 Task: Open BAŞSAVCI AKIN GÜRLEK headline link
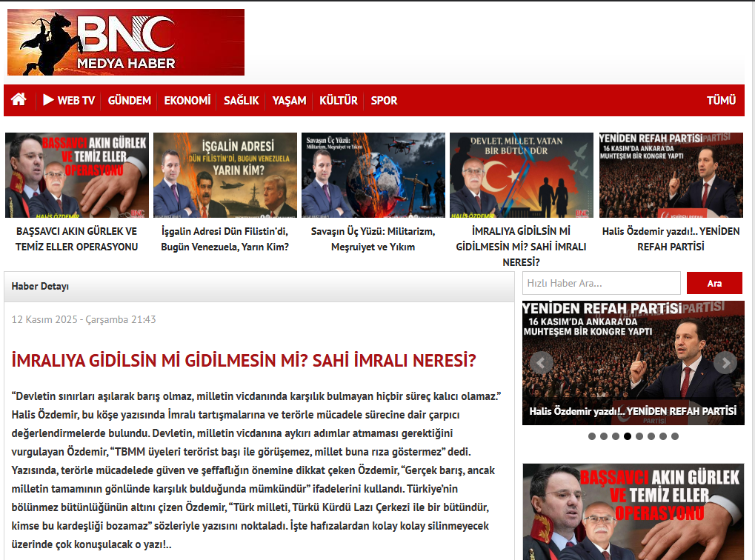click(76, 239)
